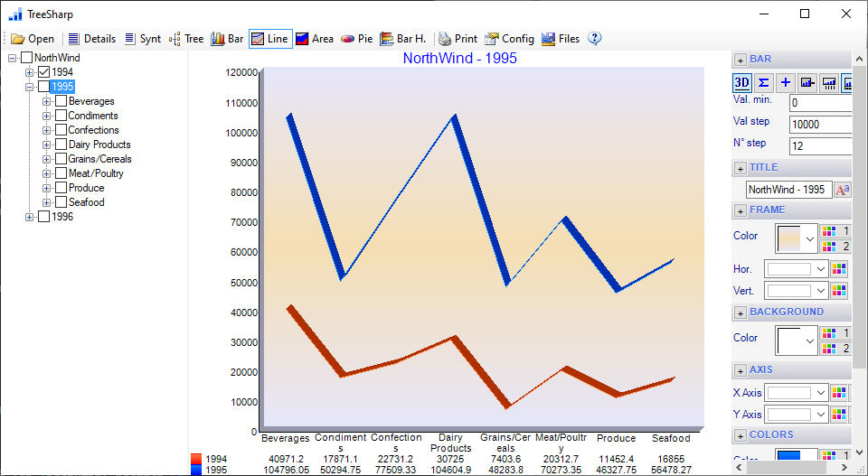
Task: Check the Dairy Products checkbox
Action: [61, 145]
